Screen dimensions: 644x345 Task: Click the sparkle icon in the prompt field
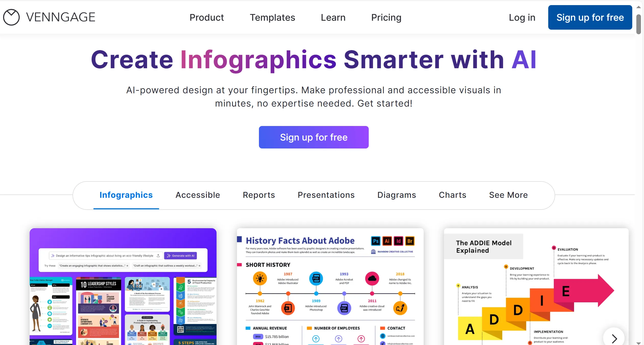pos(53,256)
